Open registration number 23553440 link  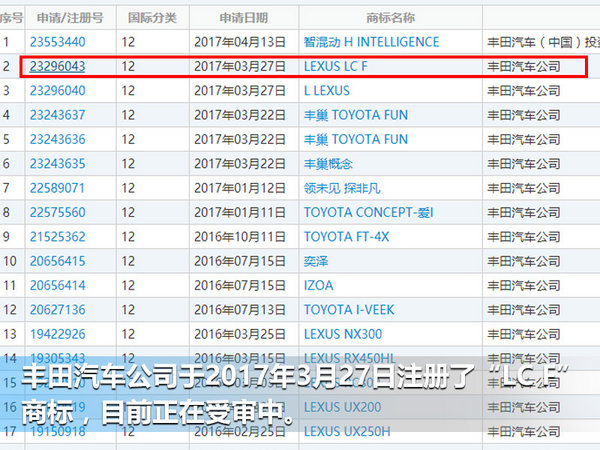(57, 42)
